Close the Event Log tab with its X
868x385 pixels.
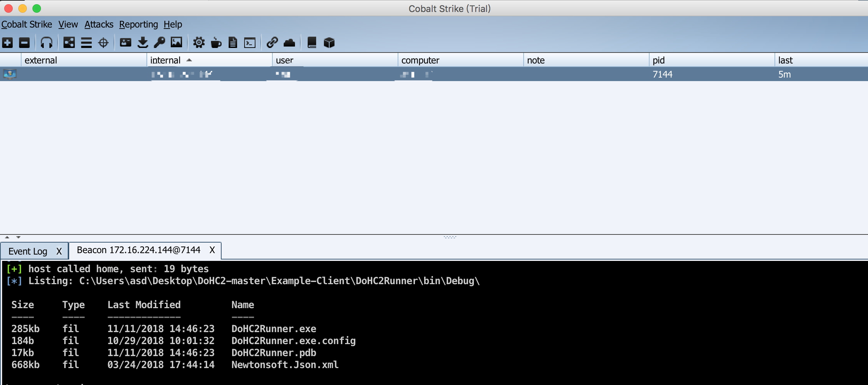tap(59, 251)
